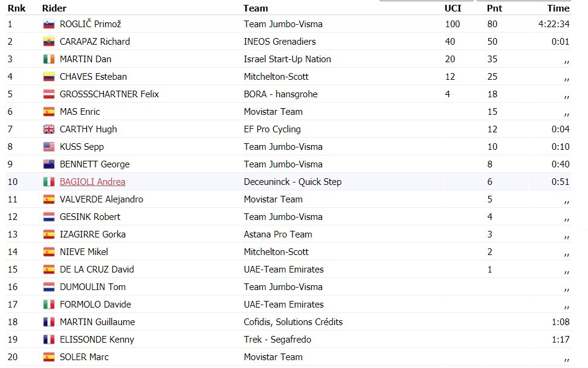Click the French flag next to ELISSONDE Kenny

click(49, 340)
